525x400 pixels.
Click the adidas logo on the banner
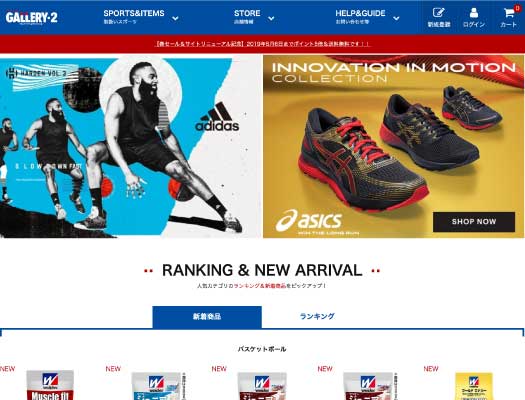217,117
